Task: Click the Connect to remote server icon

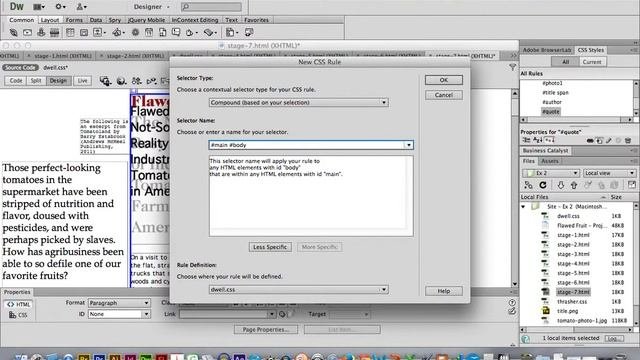Action: tap(528, 185)
